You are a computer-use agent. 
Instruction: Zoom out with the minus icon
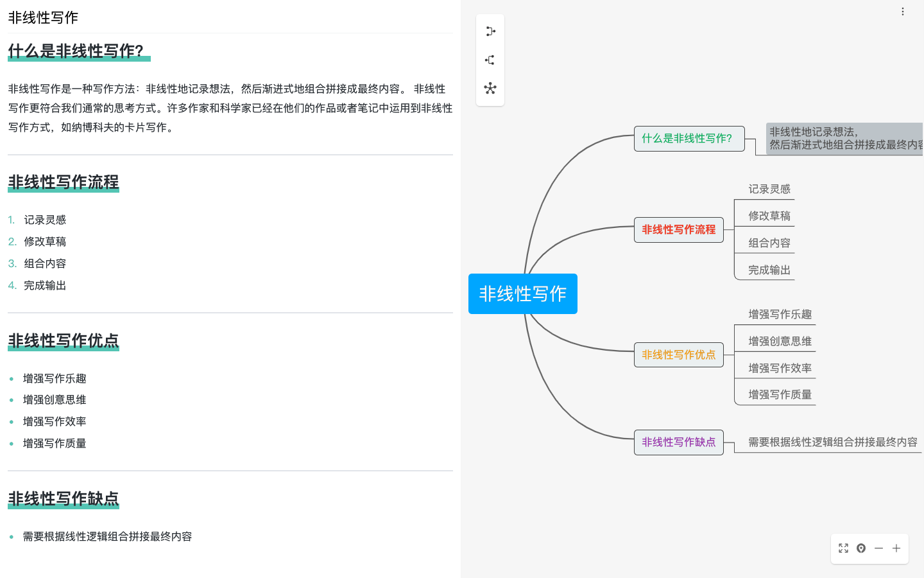tap(878, 548)
